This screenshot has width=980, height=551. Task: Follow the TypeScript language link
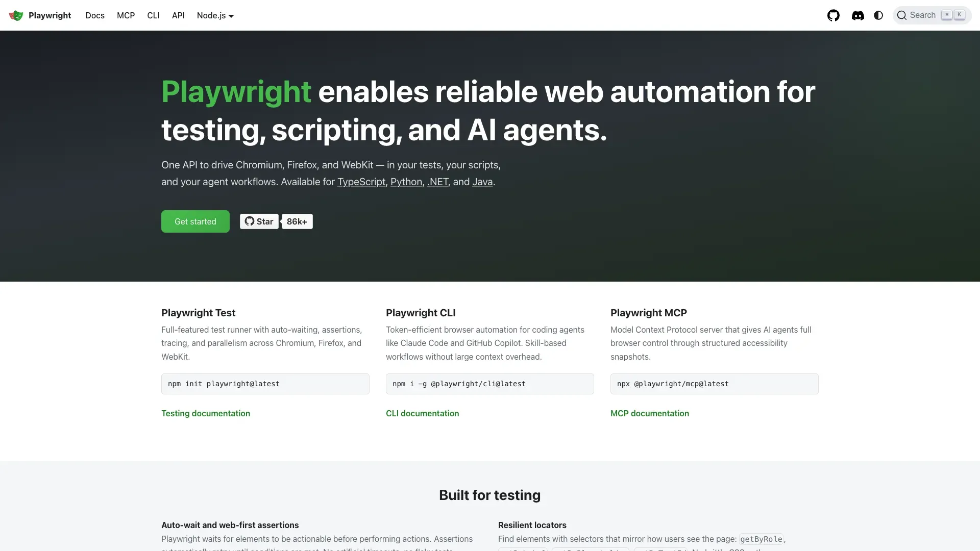coord(361,182)
